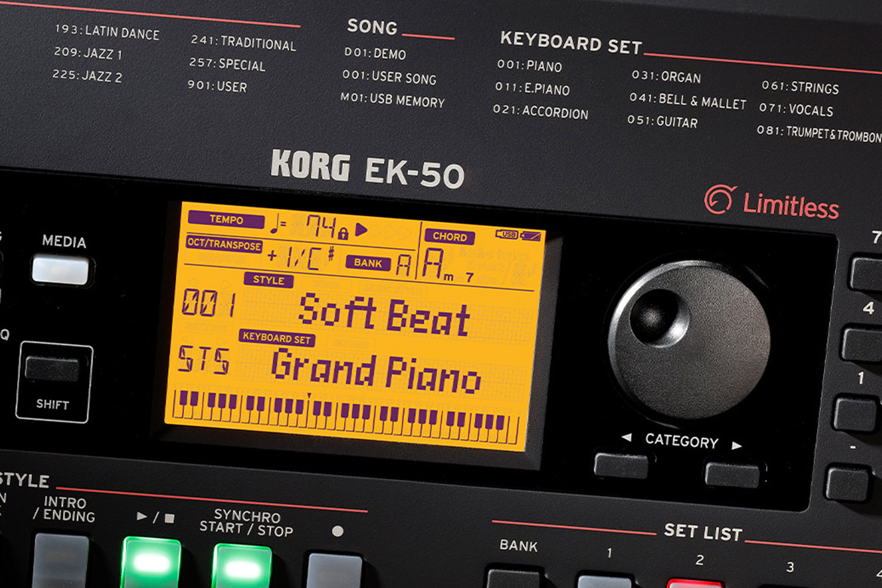Click the large value dial
Viewport: 882px width, 588px height.
pos(689,339)
